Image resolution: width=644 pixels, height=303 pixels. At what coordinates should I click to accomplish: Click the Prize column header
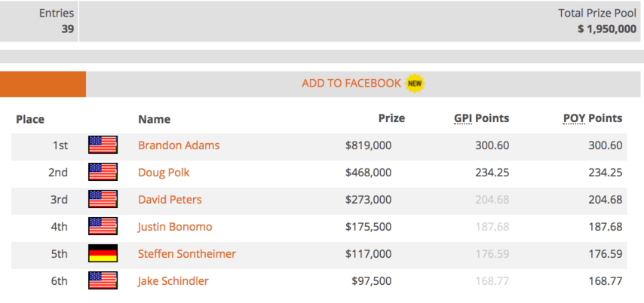point(391,118)
